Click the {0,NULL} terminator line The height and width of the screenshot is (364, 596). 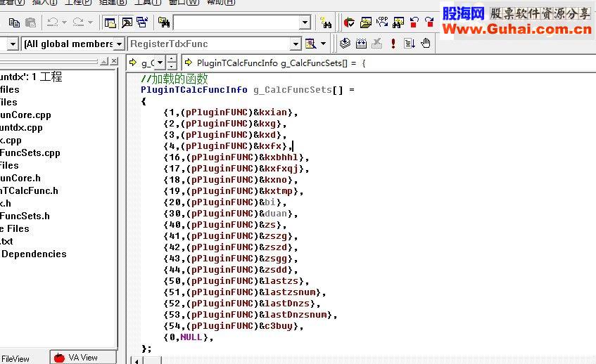pos(188,337)
